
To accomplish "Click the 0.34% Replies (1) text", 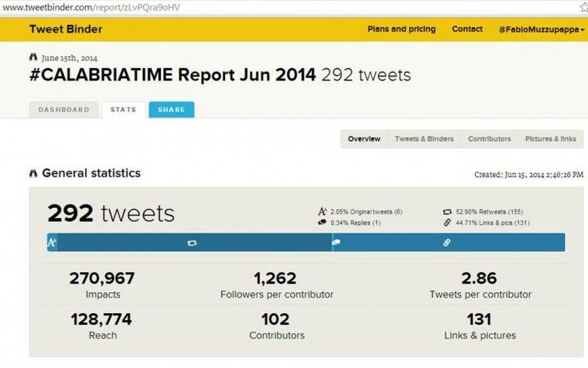I will (x=355, y=223).
